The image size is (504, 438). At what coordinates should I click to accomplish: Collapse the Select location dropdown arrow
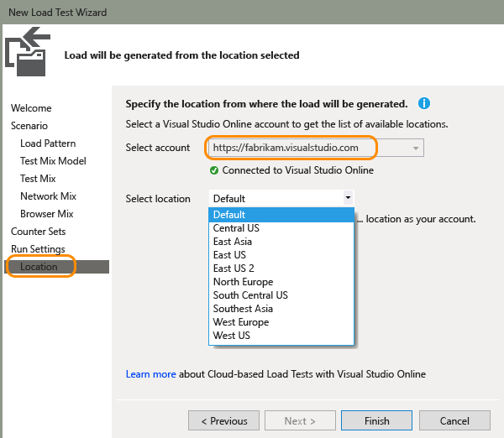coord(348,198)
